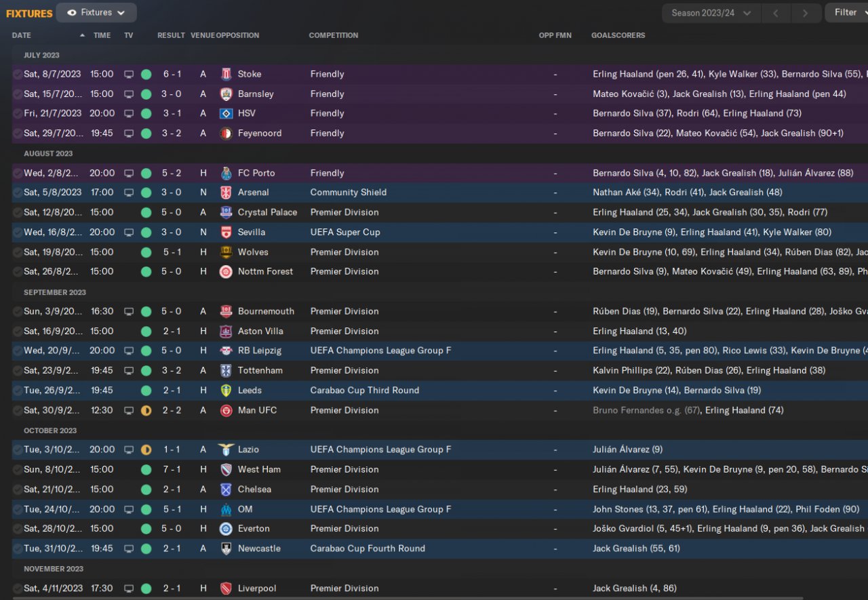The width and height of the screenshot is (868, 600).
Task: Open the Carabao Cup Fourth Round link
Action: pos(368,549)
